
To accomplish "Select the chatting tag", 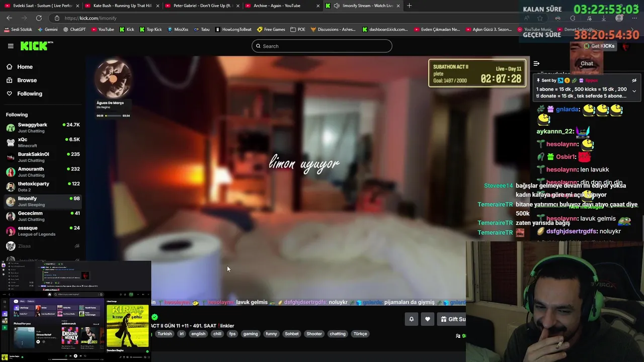I will tap(338, 334).
